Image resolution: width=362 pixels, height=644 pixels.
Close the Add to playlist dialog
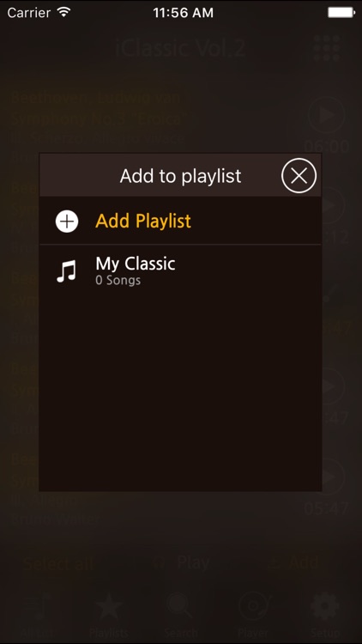tap(299, 176)
